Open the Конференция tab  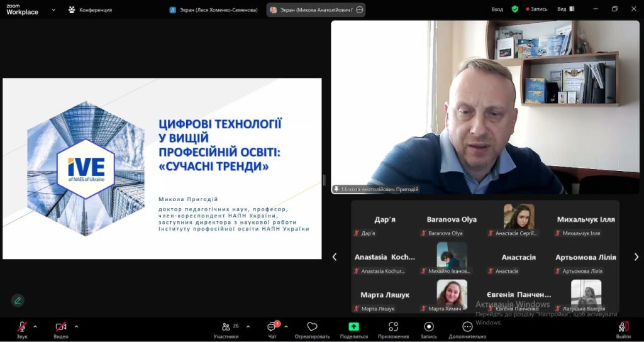pyautogui.click(x=90, y=9)
